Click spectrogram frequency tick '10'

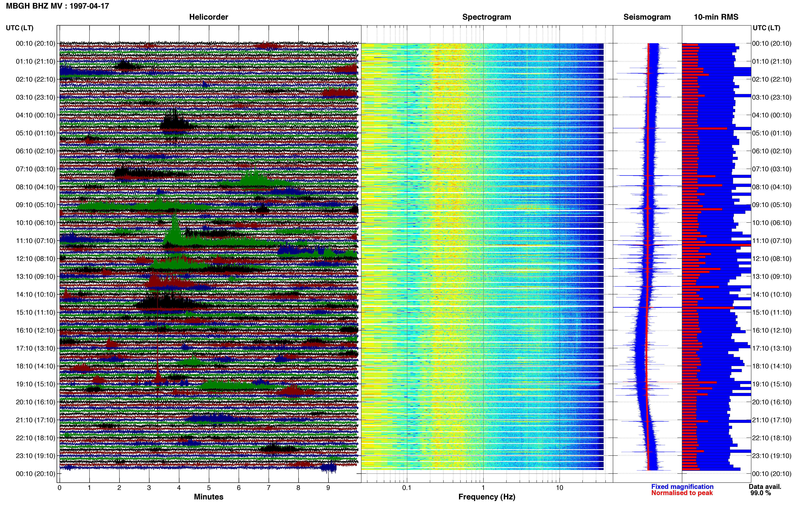[559, 487]
